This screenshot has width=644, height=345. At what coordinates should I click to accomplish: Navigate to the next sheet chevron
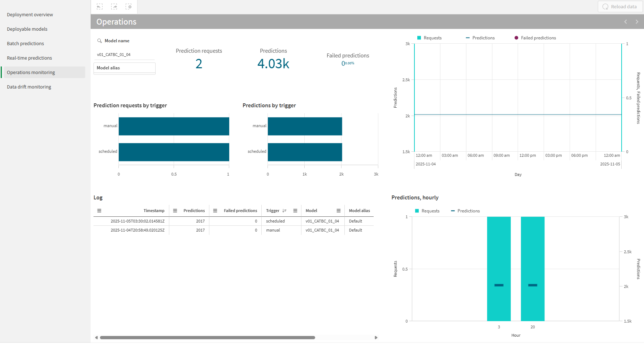click(636, 22)
